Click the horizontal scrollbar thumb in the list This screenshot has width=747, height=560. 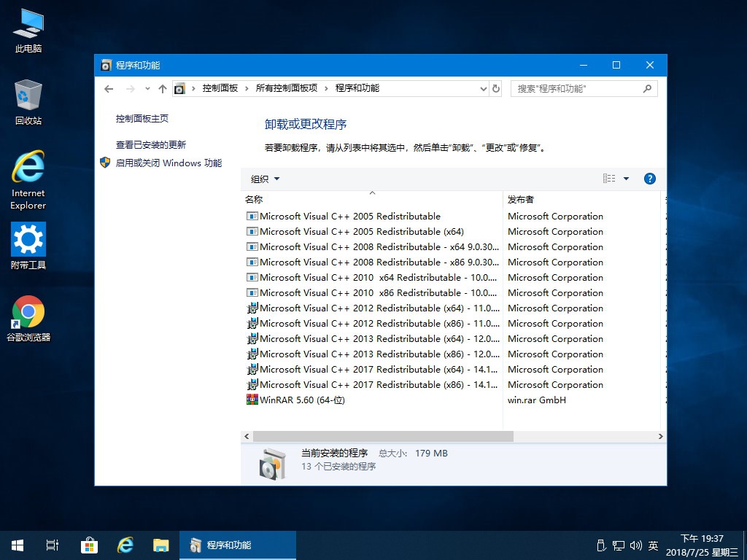(383, 436)
